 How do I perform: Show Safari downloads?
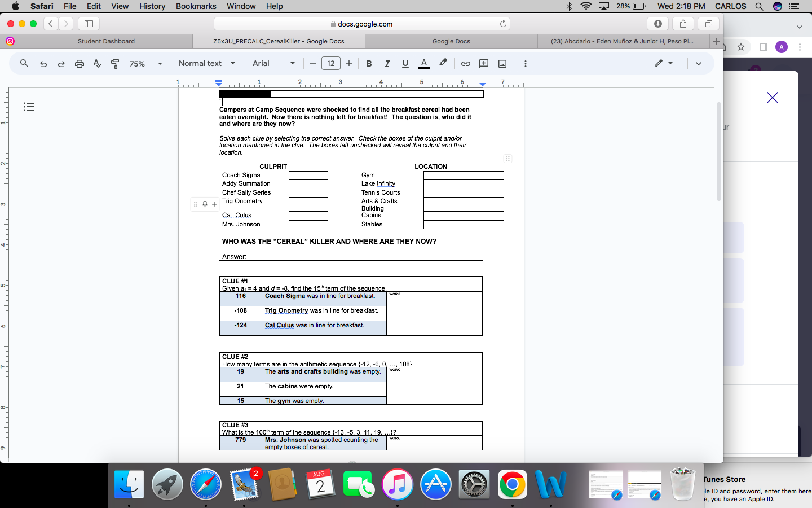click(657, 24)
